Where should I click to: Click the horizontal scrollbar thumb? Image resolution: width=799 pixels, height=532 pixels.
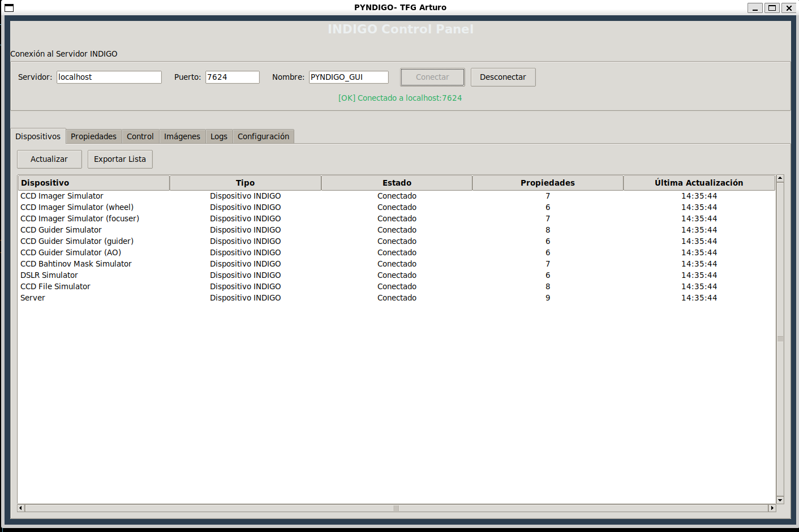[396, 508]
